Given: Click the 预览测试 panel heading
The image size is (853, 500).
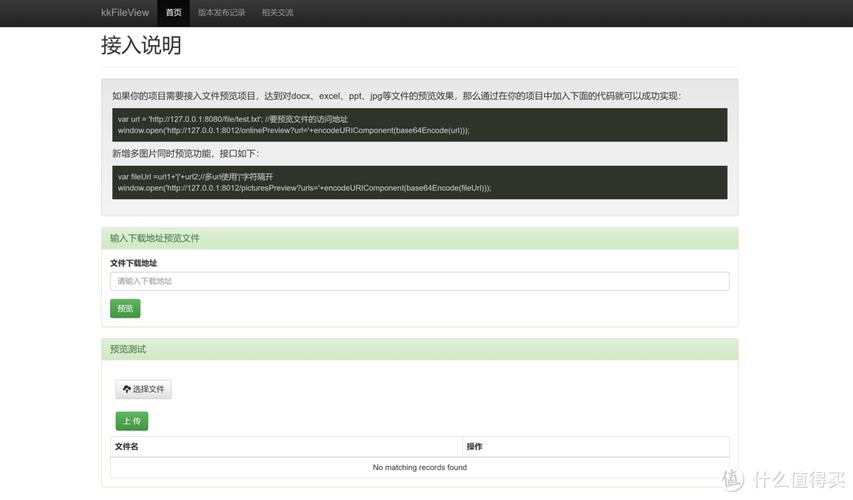Looking at the screenshot, I should pos(419,349).
